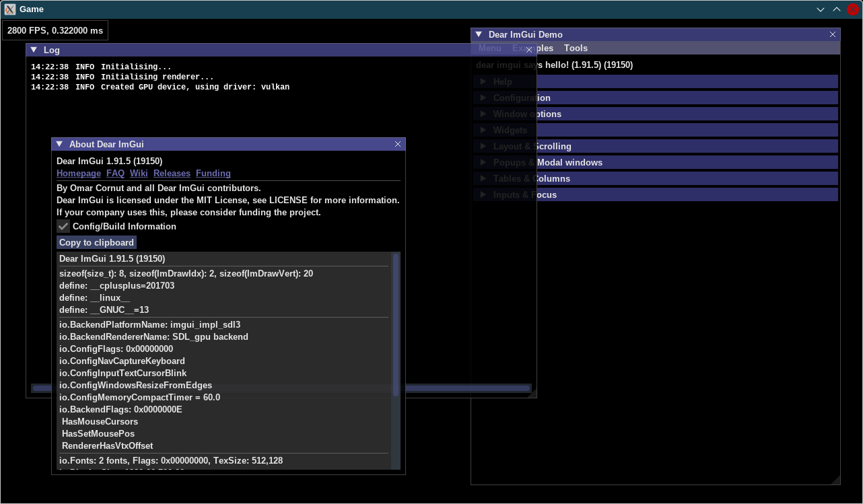863x504 pixels.
Task: Click the MIT License sentence
Action: [x=228, y=201]
